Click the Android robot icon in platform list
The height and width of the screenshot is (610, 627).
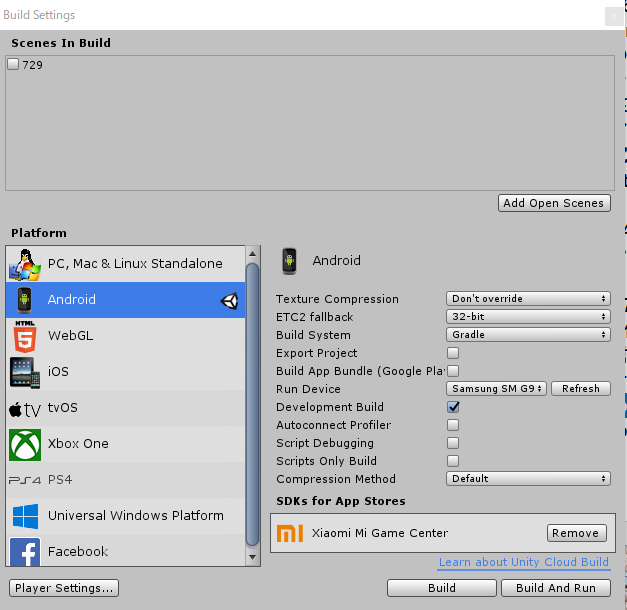point(24,299)
